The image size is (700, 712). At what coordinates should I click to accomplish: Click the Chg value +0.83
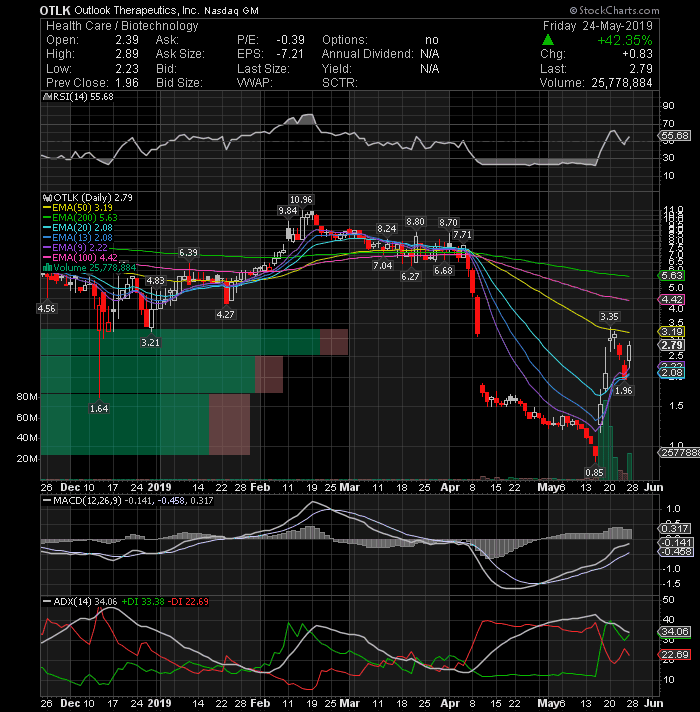[637, 54]
